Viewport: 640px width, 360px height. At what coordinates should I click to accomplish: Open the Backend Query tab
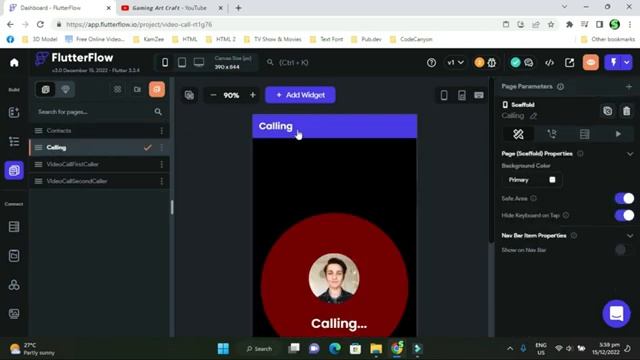coord(584,134)
